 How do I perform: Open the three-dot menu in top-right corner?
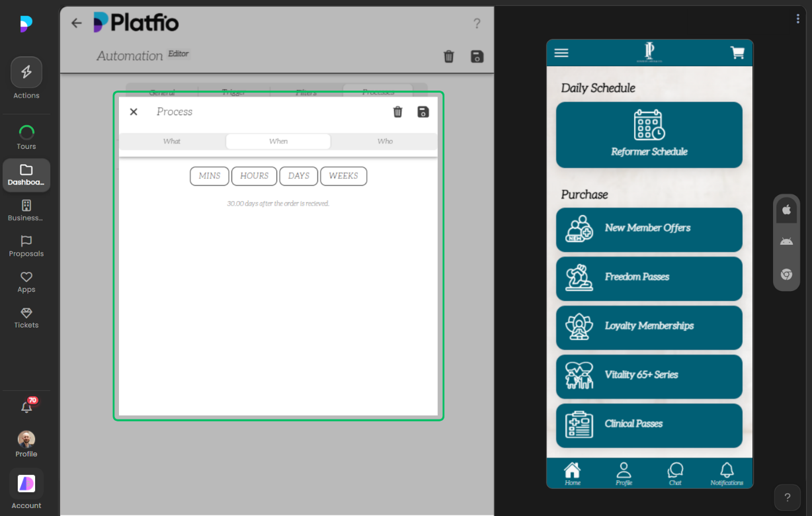798,19
